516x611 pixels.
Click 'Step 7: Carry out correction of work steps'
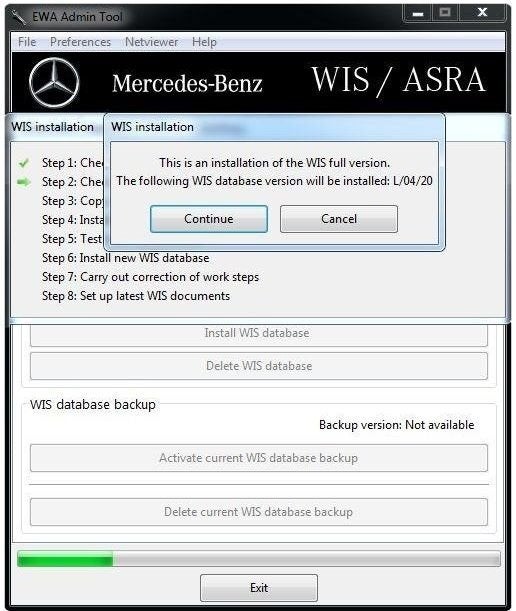coord(150,277)
